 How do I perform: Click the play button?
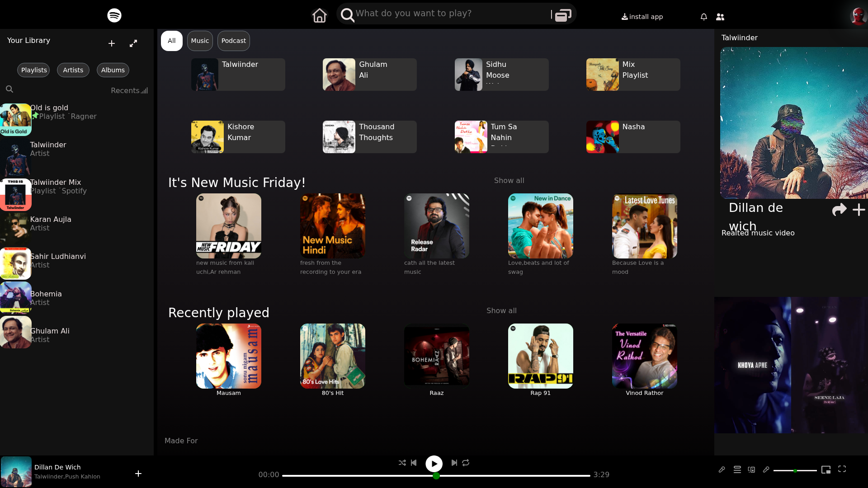pyautogui.click(x=434, y=464)
